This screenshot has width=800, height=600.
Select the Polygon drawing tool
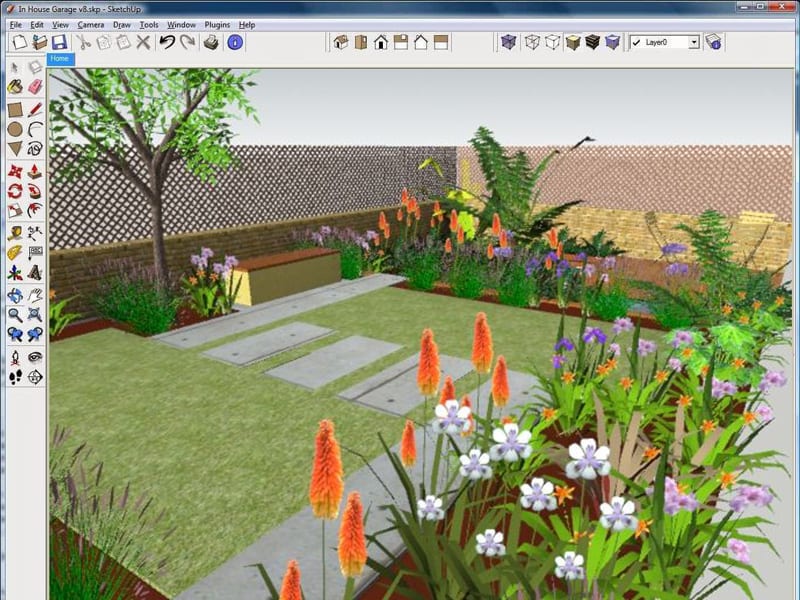tap(15, 149)
